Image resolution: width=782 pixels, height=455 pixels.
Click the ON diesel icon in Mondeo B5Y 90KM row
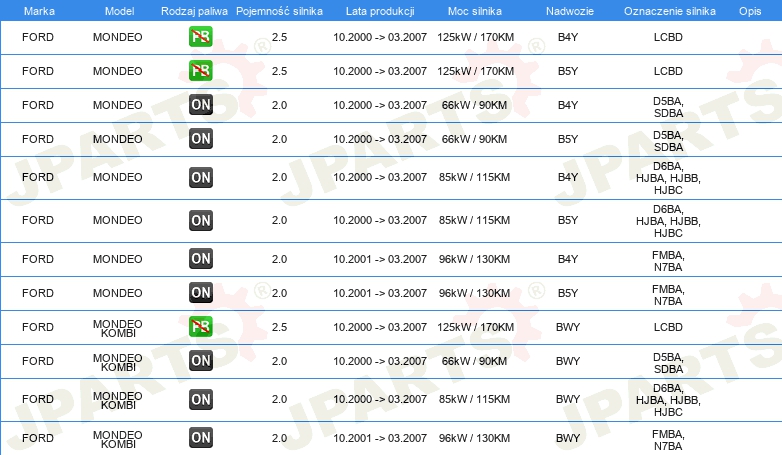coord(200,139)
